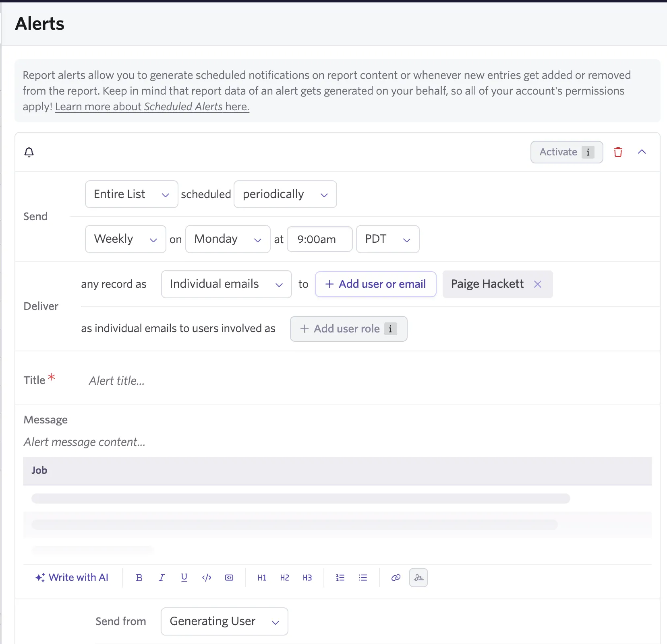Toggle italic formatting in the message toolbar
The image size is (667, 644).
pyautogui.click(x=162, y=578)
